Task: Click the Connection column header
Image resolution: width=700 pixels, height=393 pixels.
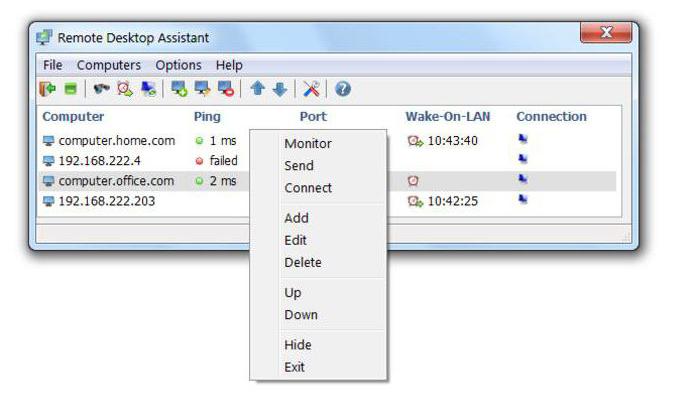Action: pyautogui.click(x=551, y=117)
